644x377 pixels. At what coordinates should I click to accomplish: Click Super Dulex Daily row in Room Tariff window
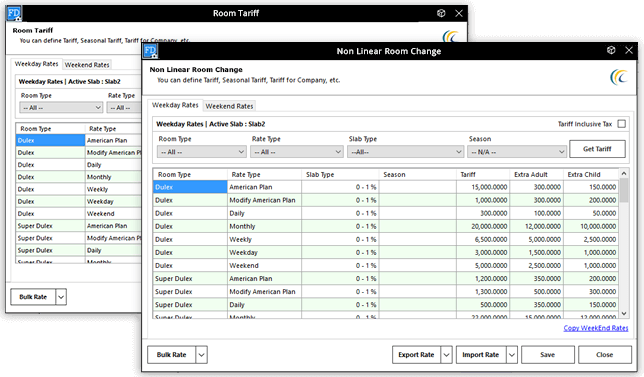click(79, 250)
